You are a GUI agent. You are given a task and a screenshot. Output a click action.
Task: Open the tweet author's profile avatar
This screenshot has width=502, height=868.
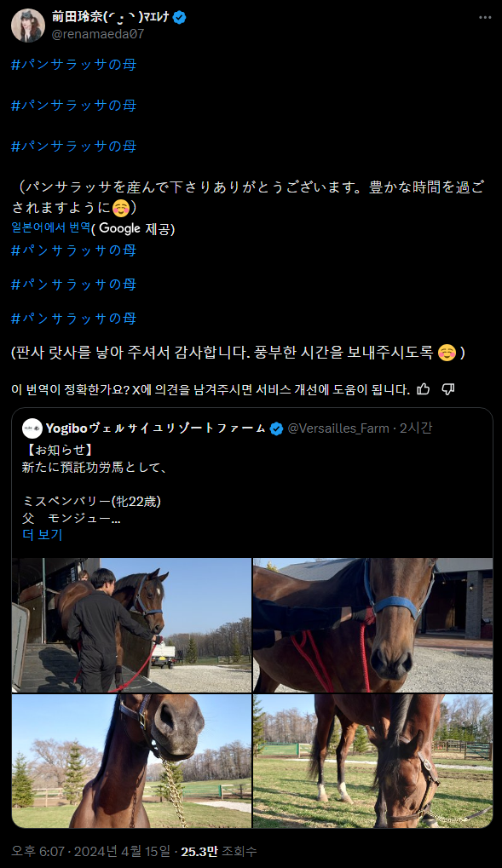28,26
